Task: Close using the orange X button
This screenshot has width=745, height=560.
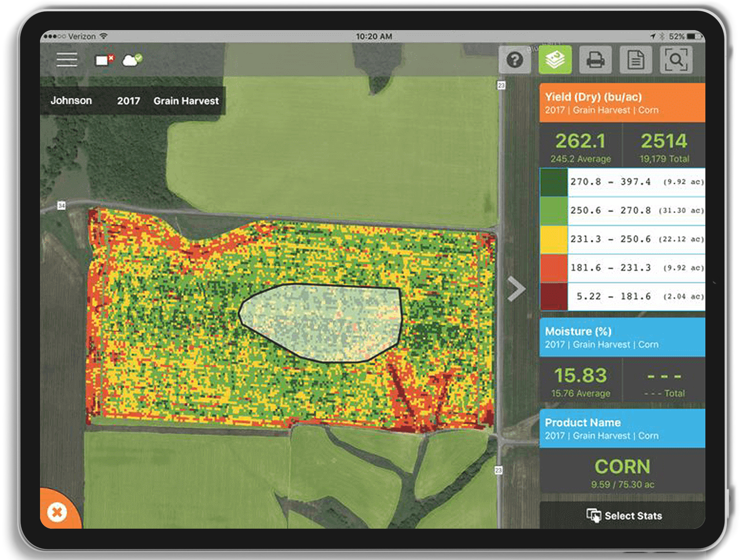Action: (x=57, y=513)
